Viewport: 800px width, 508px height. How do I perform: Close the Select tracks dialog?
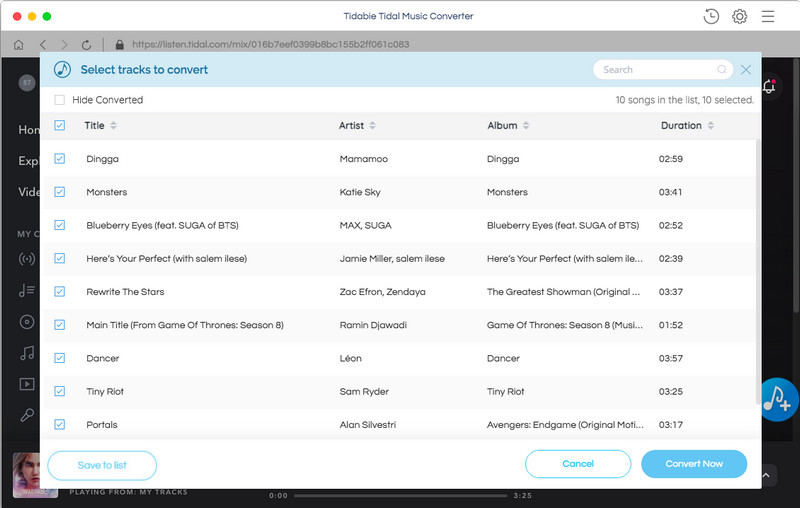[x=746, y=69]
